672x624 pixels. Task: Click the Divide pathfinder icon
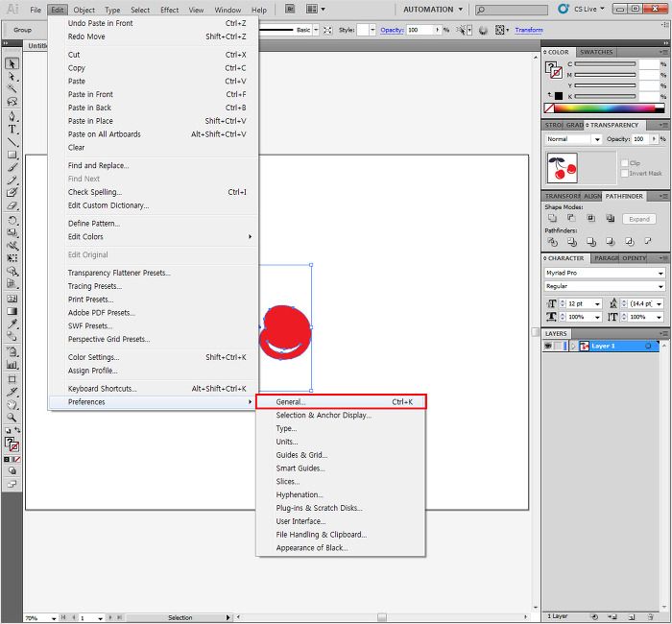(x=552, y=242)
